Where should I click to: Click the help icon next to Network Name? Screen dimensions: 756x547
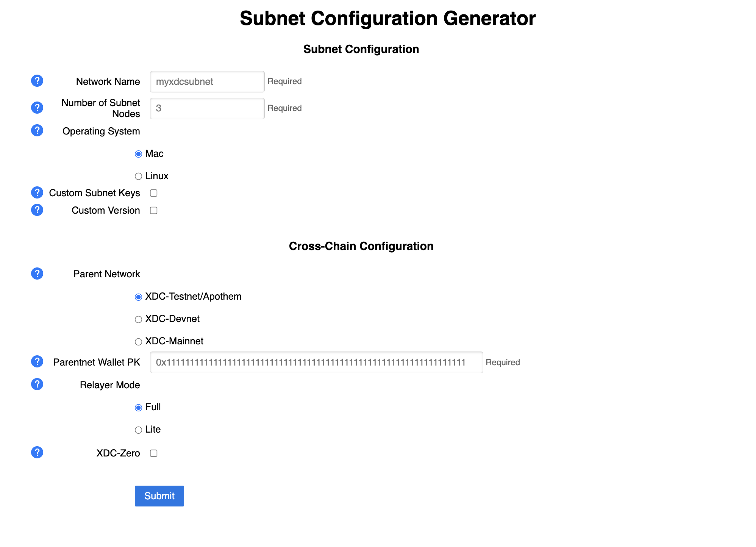point(37,80)
